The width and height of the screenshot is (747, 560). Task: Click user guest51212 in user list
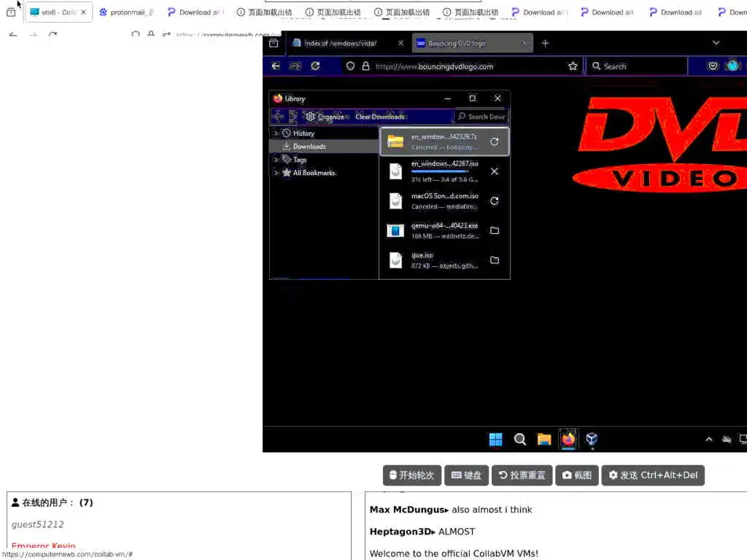[x=38, y=524]
